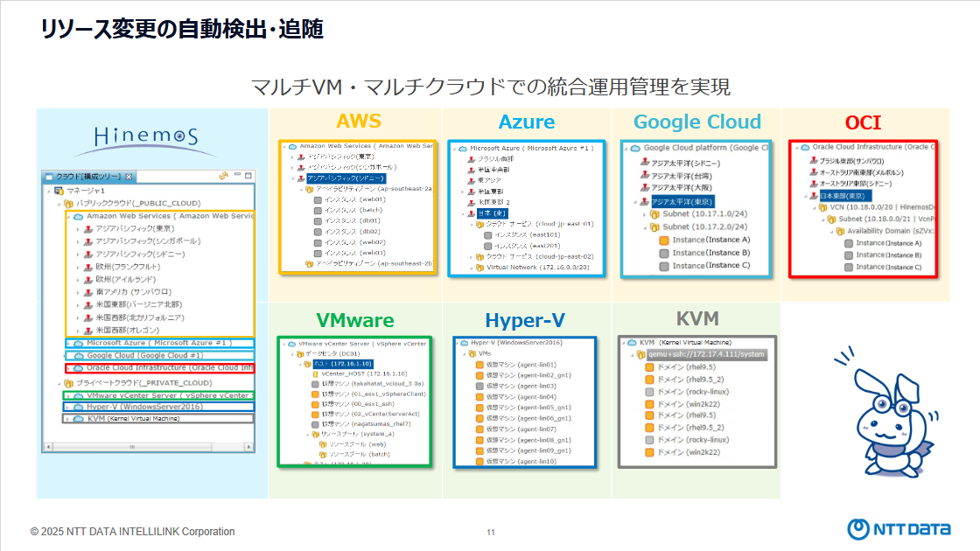
Task: Expand the Microsoft Azure node in left tree
Action: coord(69,344)
